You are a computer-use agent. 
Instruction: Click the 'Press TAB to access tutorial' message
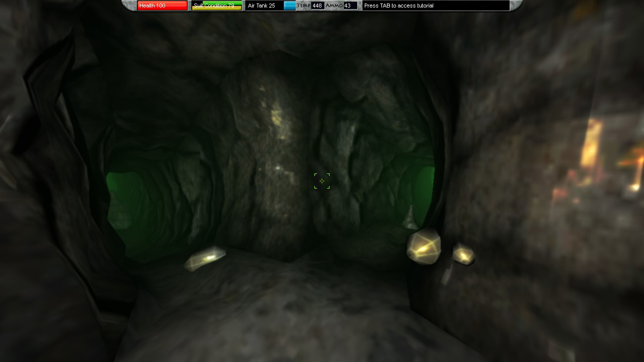click(435, 6)
